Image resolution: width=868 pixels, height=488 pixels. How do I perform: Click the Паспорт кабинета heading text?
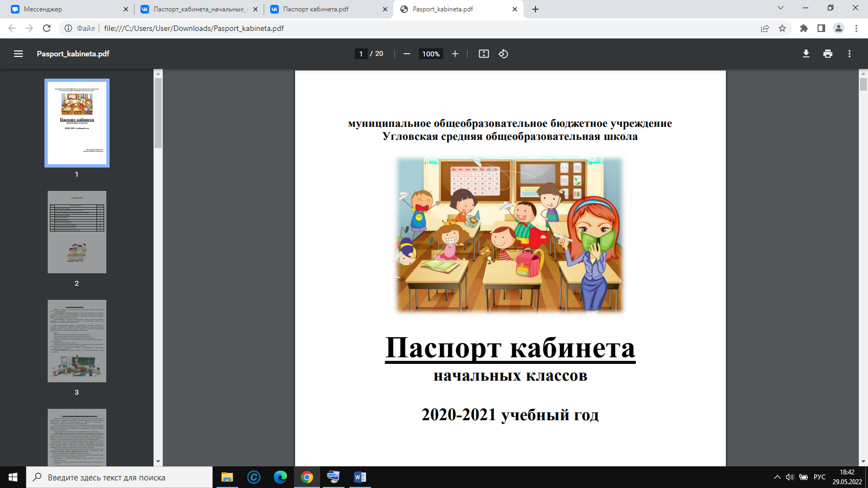coord(510,348)
